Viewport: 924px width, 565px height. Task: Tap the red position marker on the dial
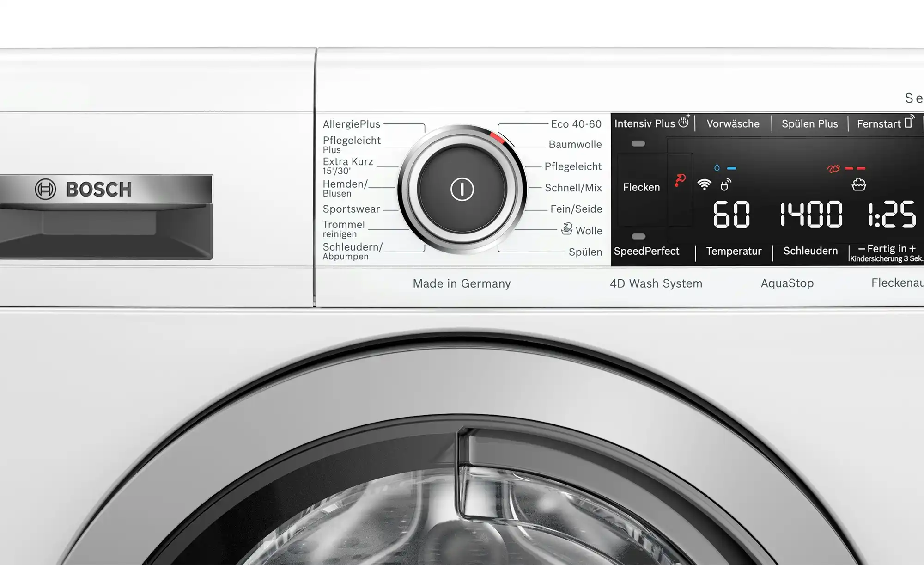[x=497, y=137]
